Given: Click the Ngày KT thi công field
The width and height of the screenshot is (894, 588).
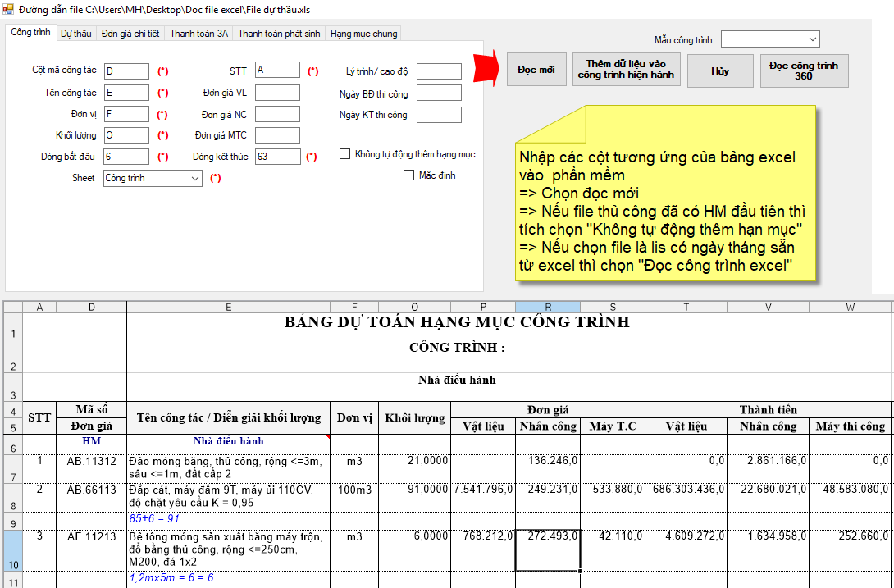Looking at the screenshot, I should tap(439, 115).
